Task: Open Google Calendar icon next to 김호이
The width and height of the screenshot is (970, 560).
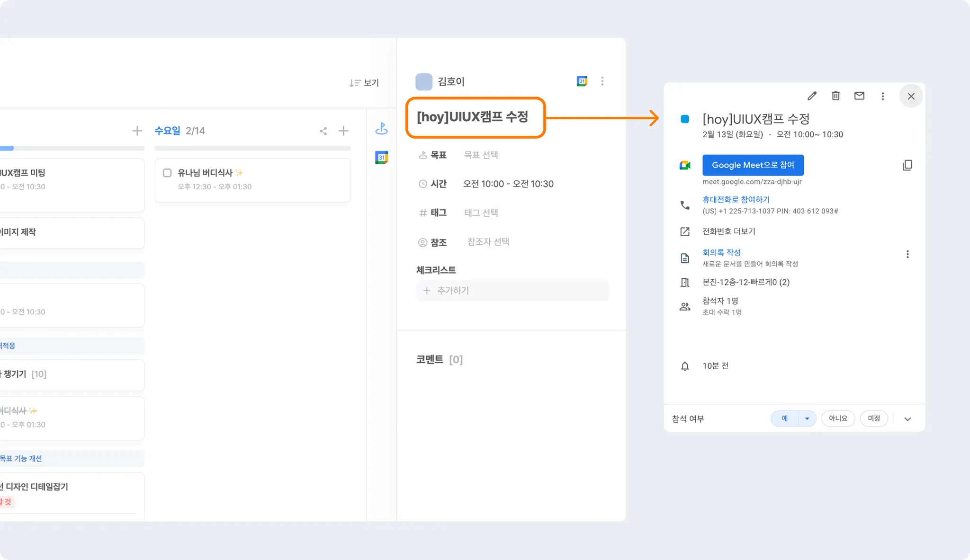Action: coord(582,81)
